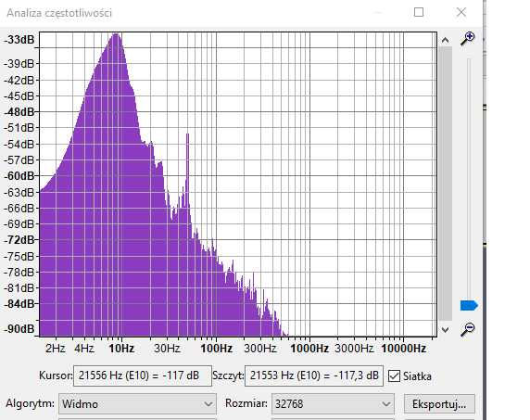Click the blue vertical zoom slider thumb
This screenshot has height=420, width=530.
click(469, 305)
